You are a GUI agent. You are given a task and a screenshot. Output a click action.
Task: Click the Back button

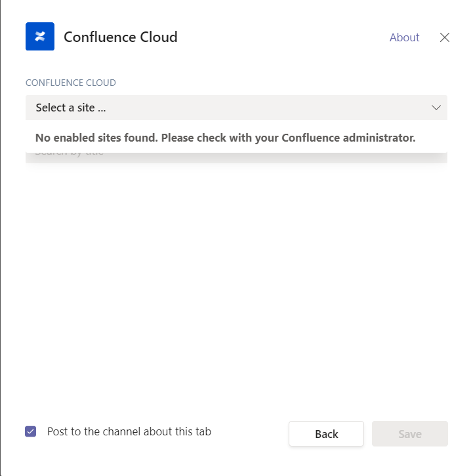click(x=326, y=434)
